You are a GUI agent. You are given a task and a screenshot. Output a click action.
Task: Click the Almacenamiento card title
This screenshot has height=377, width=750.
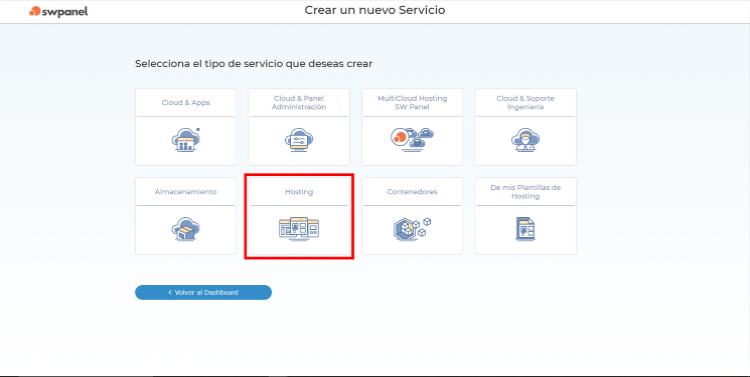pos(186,192)
